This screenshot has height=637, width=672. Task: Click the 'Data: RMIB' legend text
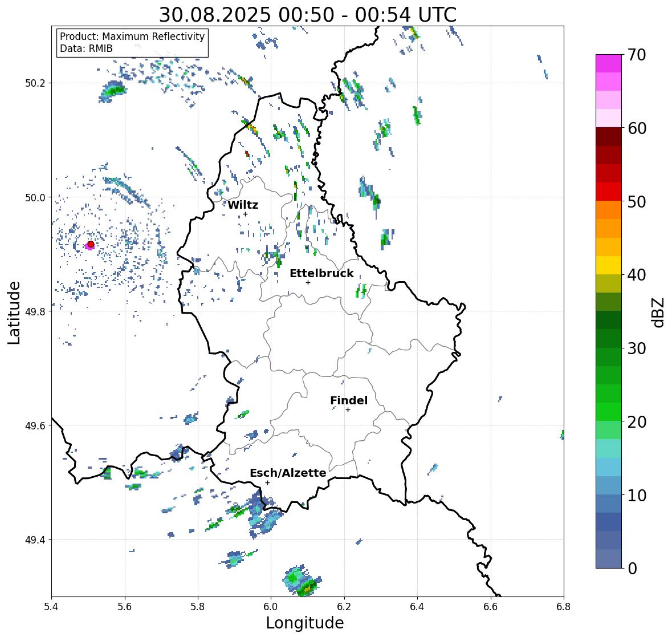(x=86, y=48)
